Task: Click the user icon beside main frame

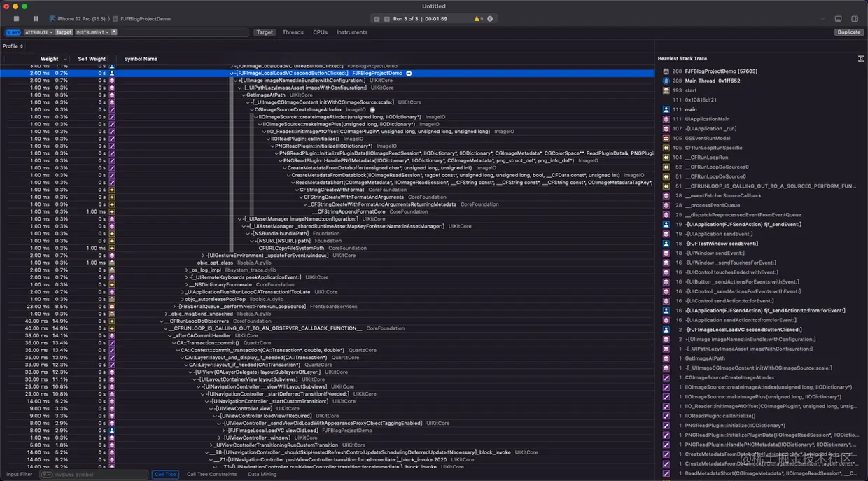Action: coord(666,109)
